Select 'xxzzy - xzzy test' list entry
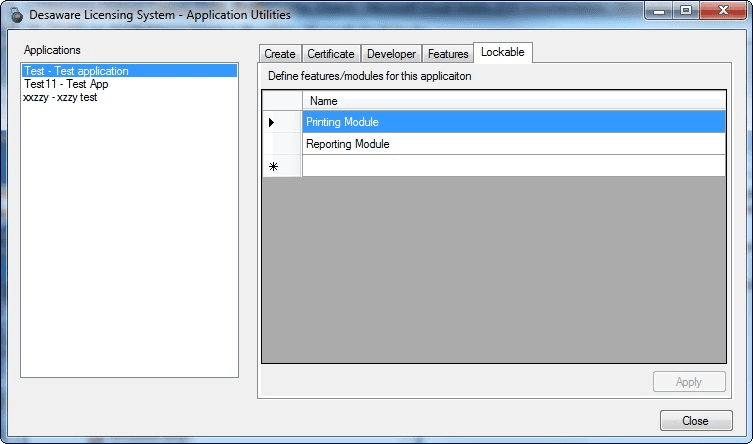The image size is (753, 444). [129, 97]
